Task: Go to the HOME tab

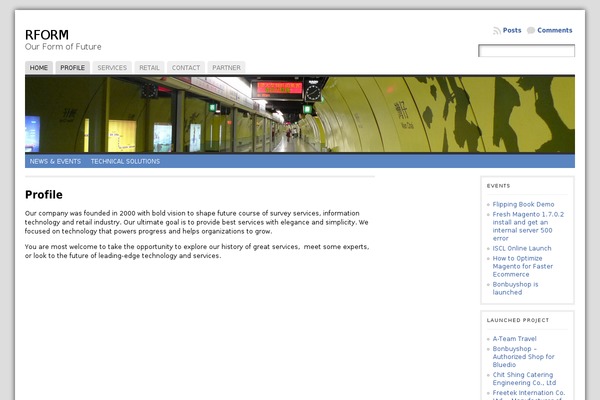Action: point(39,67)
